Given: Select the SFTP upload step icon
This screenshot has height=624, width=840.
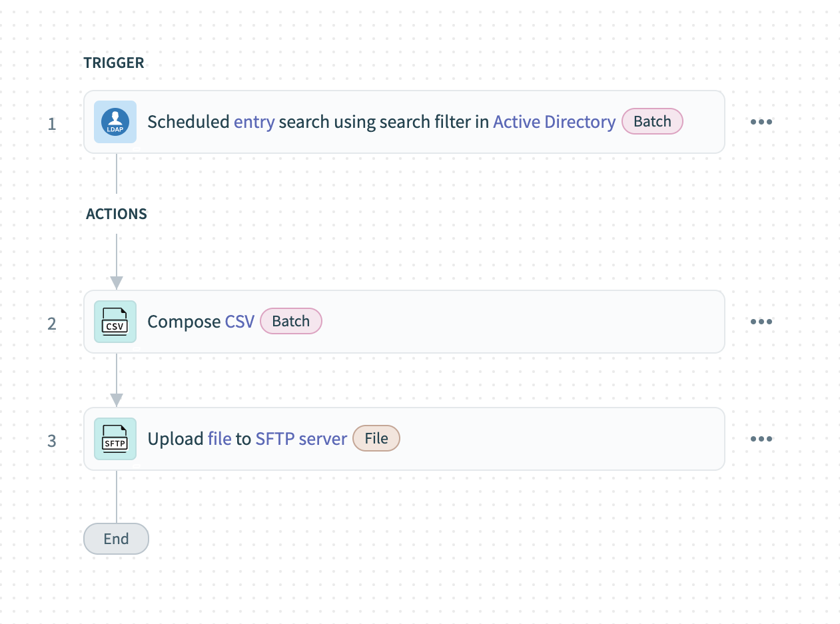Looking at the screenshot, I should point(115,439).
